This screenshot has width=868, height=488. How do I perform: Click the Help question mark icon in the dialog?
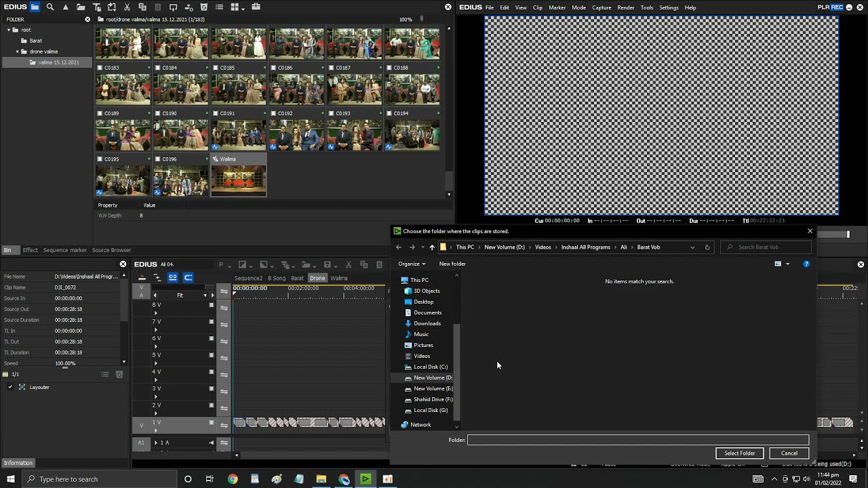tap(806, 264)
